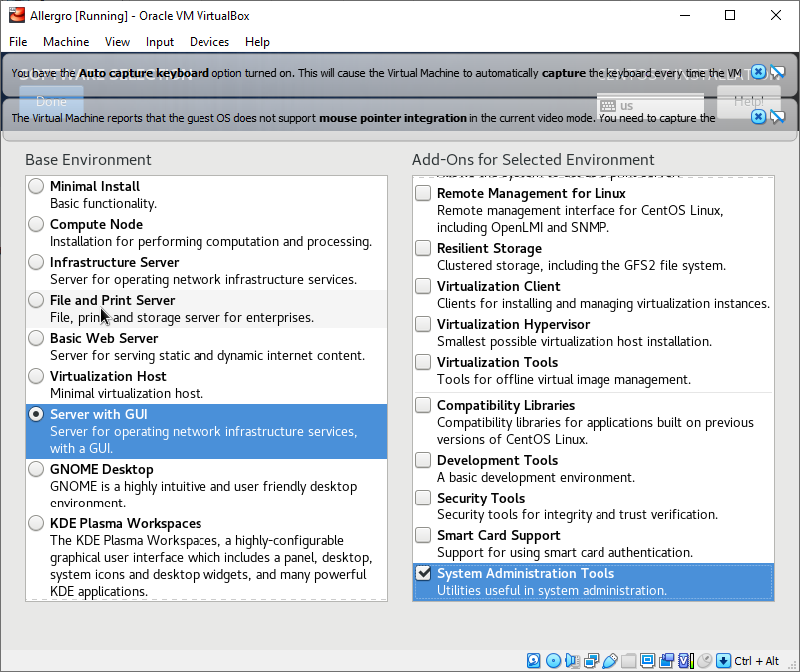800x672 pixels.
Task: Enable Security Tools checkbox
Action: point(423,498)
